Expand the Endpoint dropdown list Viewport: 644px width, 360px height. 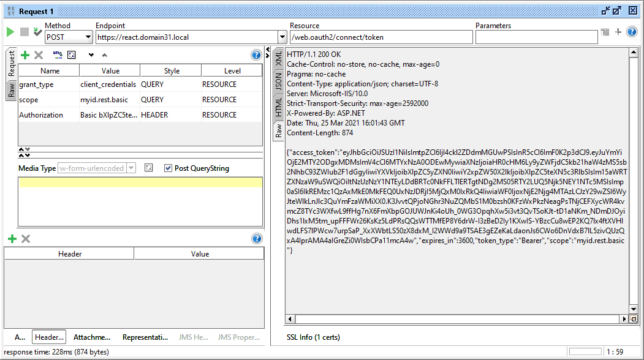[x=282, y=37]
